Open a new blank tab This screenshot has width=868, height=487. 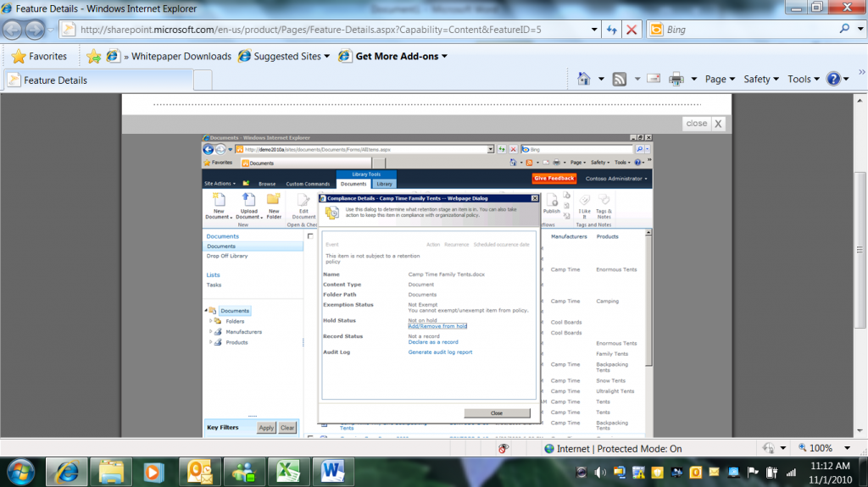tap(203, 80)
